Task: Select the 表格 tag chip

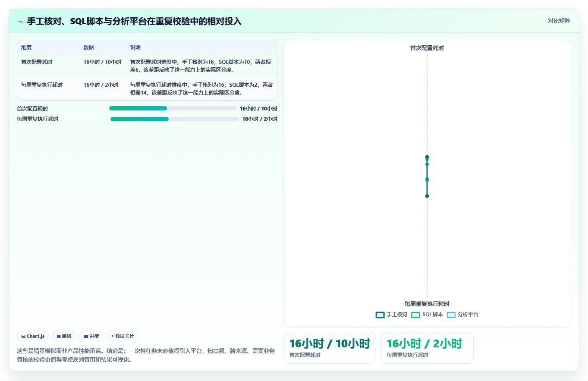Action: pos(64,336)
